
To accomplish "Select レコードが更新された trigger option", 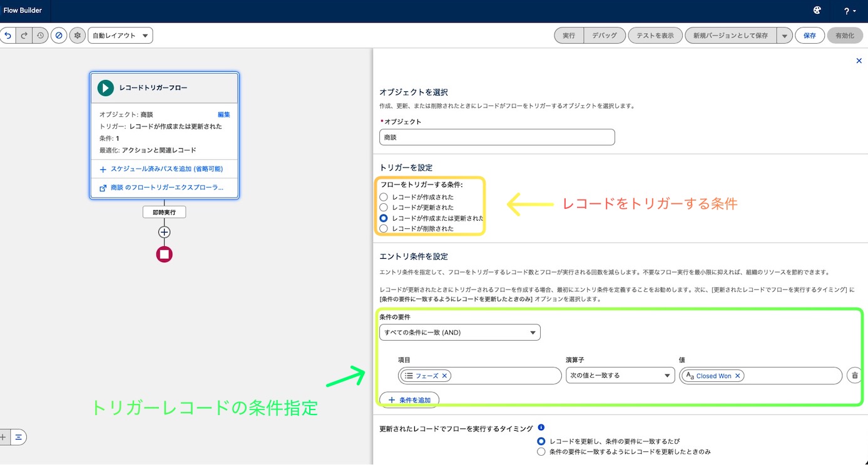I will point(384,207).
